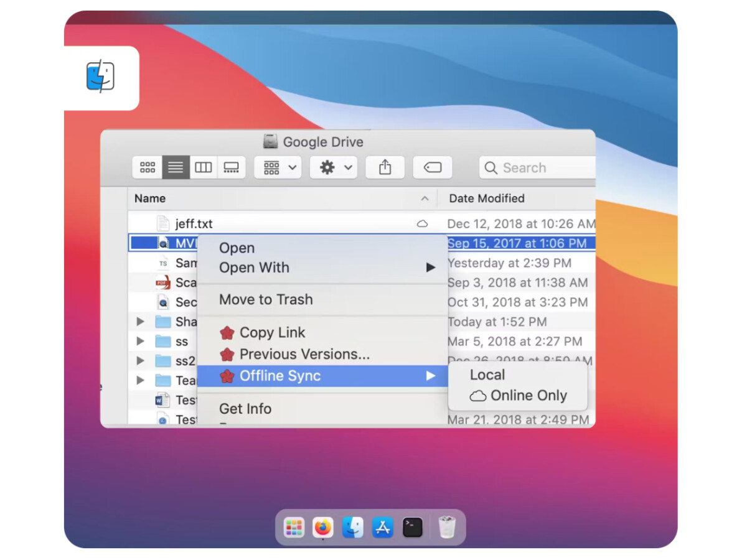
Task: Click the date Today at 1:52 PM
Action: pos(497,322)
